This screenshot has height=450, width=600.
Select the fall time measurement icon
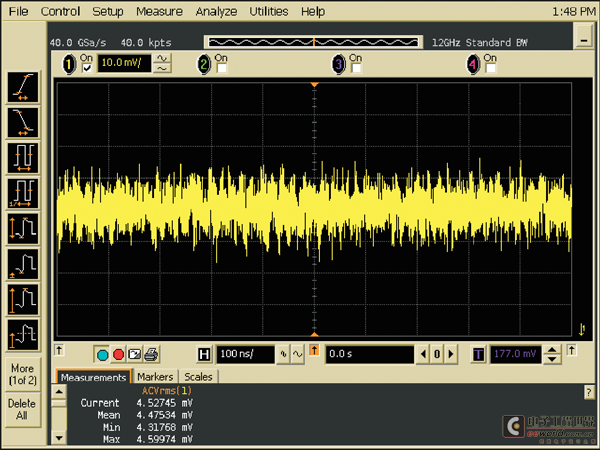tap(22, 122)
